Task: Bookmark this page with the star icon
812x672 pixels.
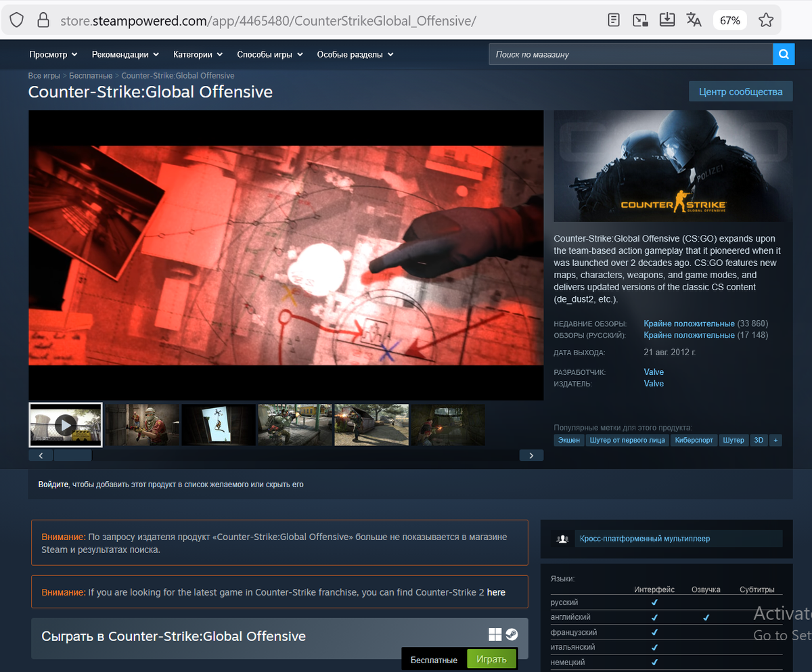Action: pyautogui.click(x=766, y=20)
